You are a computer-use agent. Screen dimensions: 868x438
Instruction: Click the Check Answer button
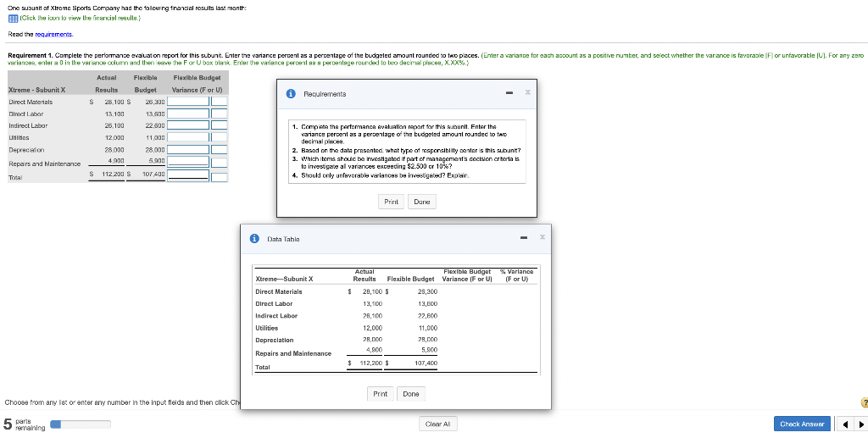[802, 424]
